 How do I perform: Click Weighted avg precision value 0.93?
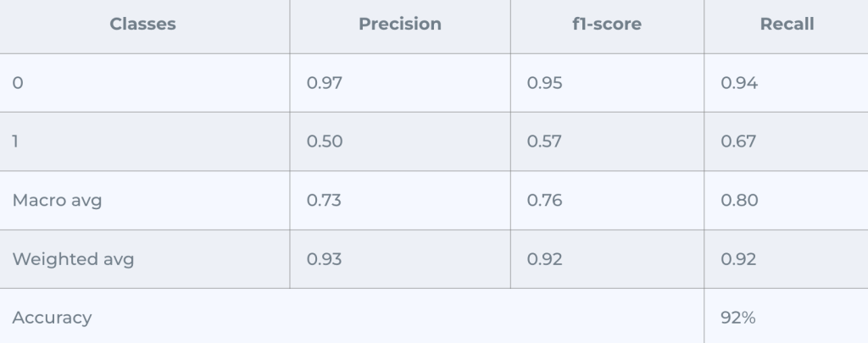pyautogui.click(x=325, y=259)
